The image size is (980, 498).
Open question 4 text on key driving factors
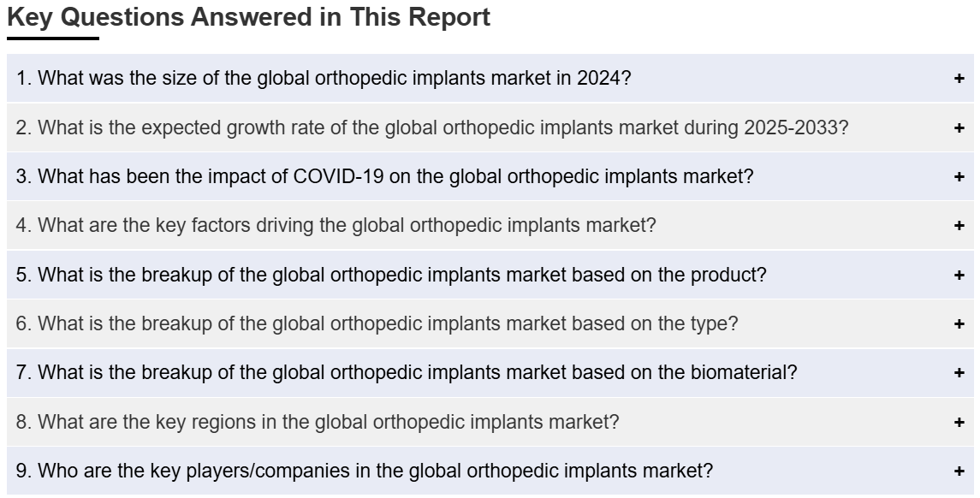point(336,226)
